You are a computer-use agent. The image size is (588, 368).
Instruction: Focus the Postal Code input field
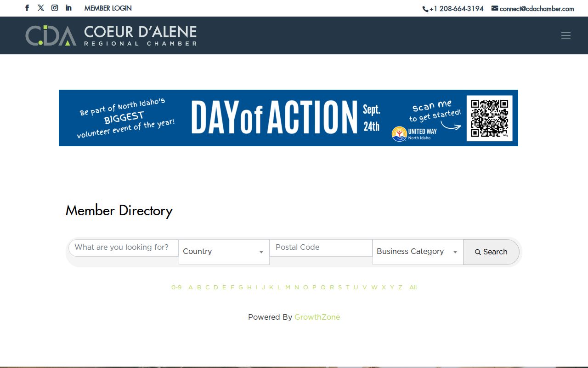321,247
